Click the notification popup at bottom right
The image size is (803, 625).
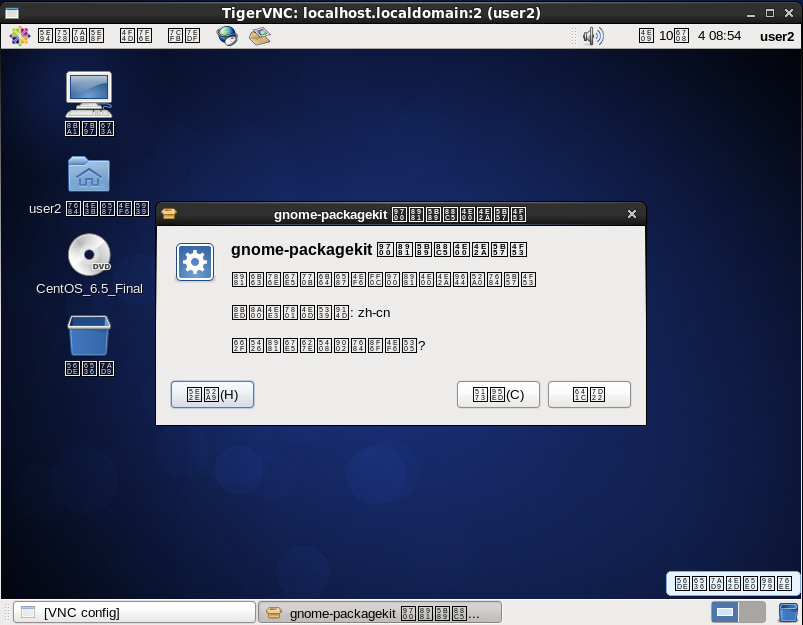pyautogui.click(x=733, y=583)
